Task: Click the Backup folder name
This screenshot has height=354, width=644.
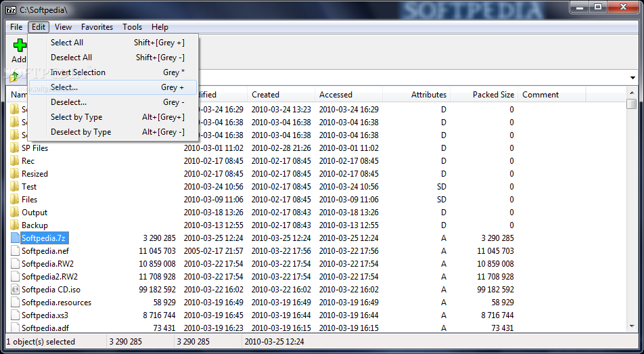Action: point(35,225)
